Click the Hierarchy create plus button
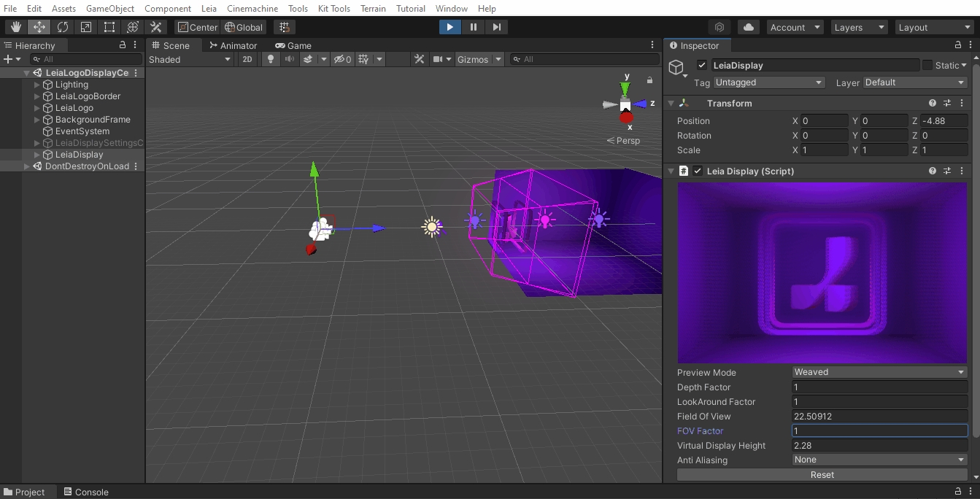 click(8, 59)
